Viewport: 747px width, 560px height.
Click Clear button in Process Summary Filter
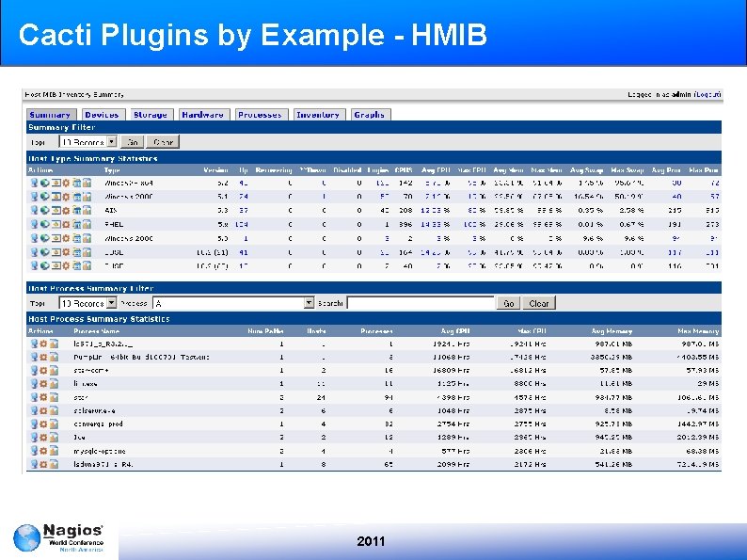[x=539, y=303]
